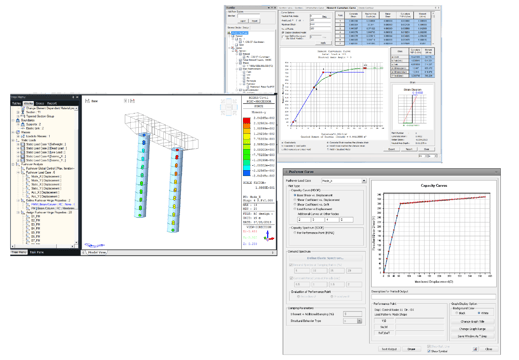Click the Supports: 2 icon
The width and height of the screenshot is (519, 360).
click(23, 124)
